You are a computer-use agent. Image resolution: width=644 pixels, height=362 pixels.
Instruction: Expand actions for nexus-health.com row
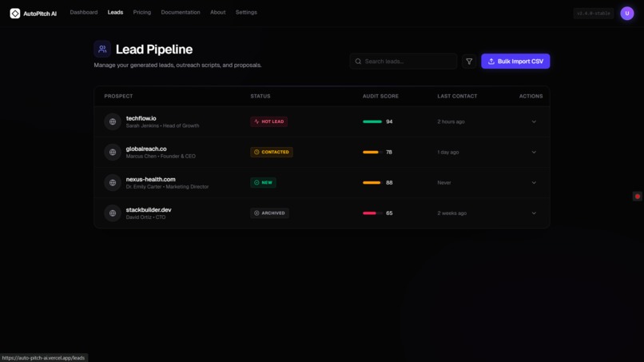click(x=534, y=182)
